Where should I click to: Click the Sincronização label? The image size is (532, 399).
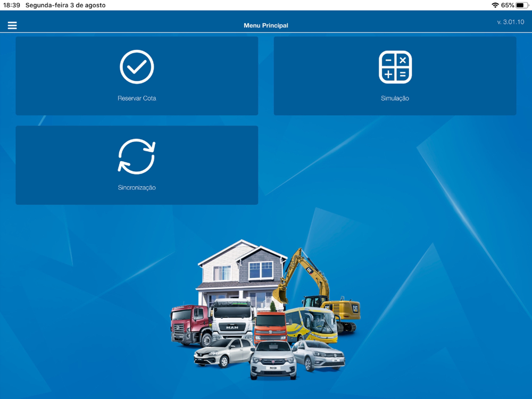137,187
